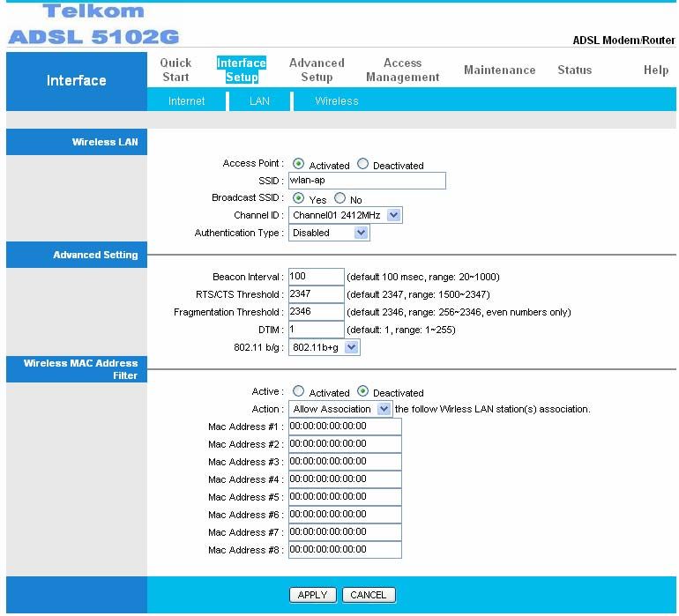Click the blue 'Interface' side panel title
Image resolution: width=679 pixels, height=616 pixels.
point(76,80)
